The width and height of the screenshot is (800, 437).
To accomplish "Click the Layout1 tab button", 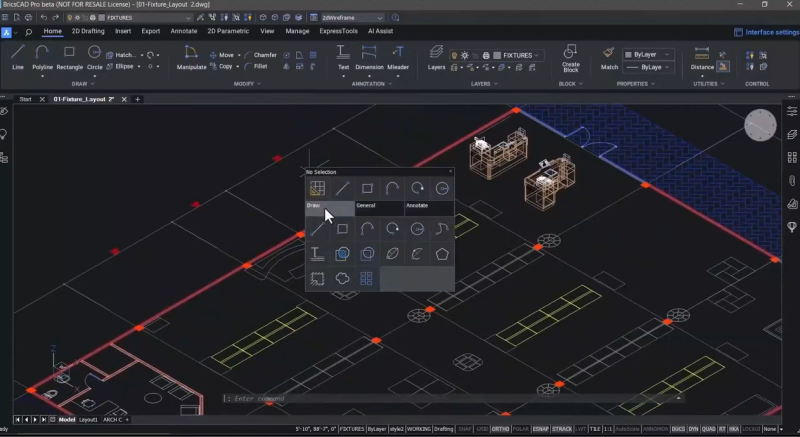I will (x=89, y=419).
